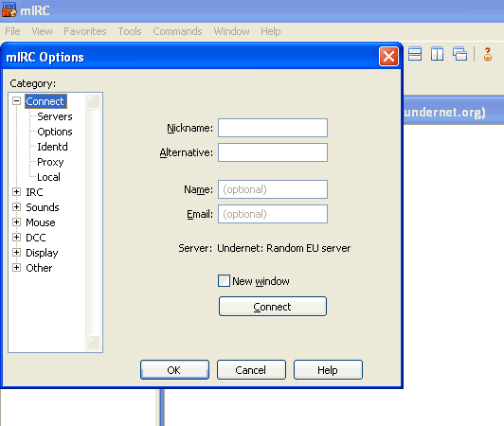Select the Other category label

tap(39, 267)
